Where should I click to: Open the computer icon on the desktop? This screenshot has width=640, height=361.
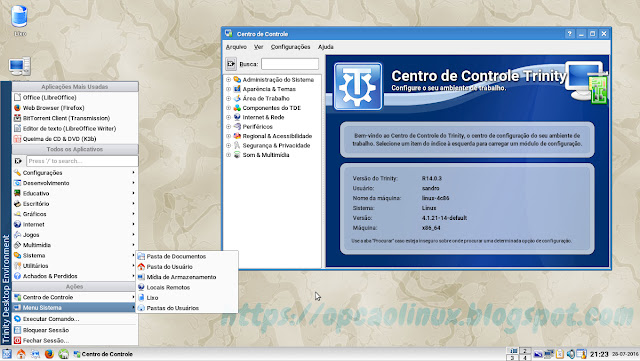click(20, 66)
